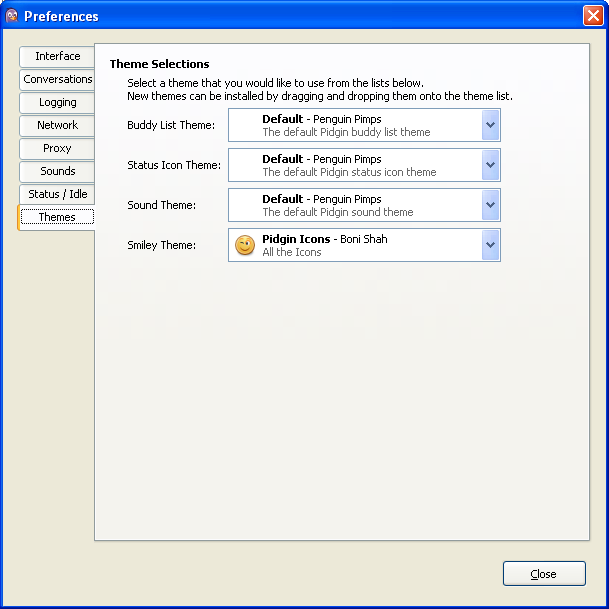
Task: Expand the Status Icon Theme dropdown arrow
Action: (x=490, y=165)
